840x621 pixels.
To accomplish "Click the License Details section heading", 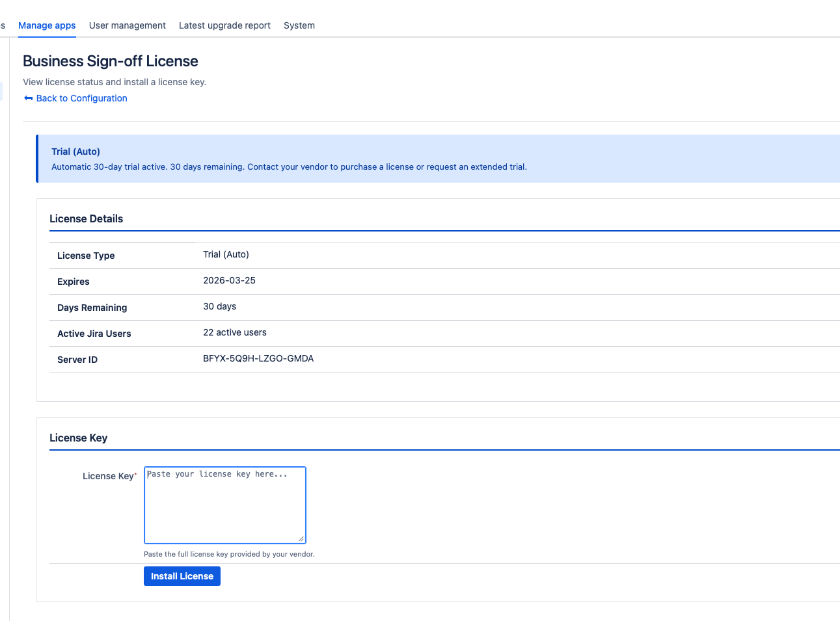I will 86,219.
